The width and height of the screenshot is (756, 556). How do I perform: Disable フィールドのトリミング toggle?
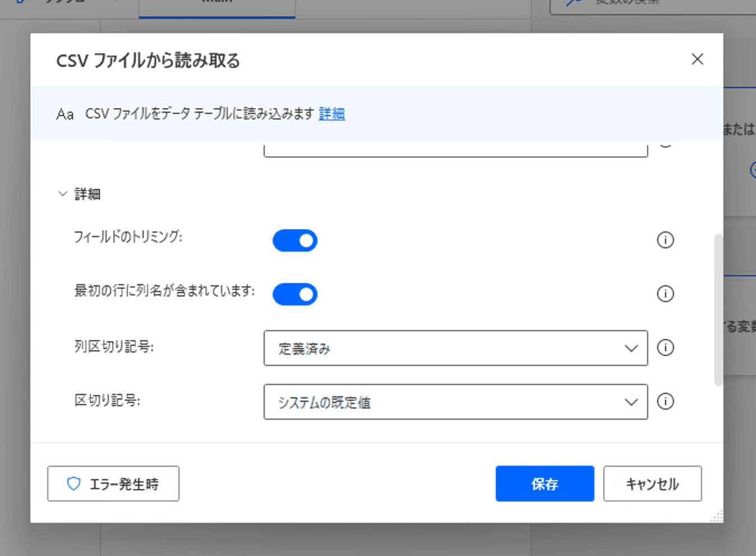(x=295, y=240)
